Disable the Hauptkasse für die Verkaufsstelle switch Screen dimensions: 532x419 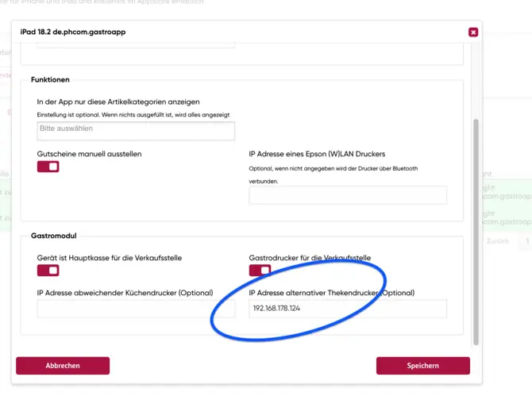tap(48, 271)
